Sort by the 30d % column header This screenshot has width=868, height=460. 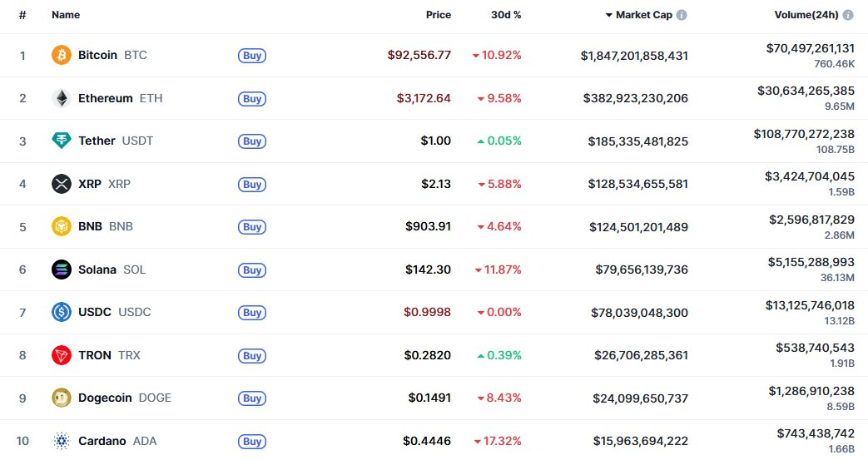click(x=506, y=15)
